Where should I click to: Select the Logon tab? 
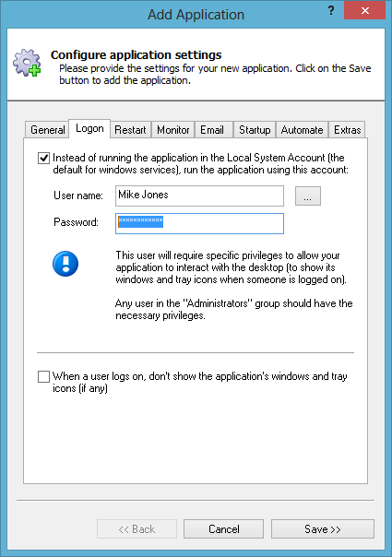pos(89,128)
